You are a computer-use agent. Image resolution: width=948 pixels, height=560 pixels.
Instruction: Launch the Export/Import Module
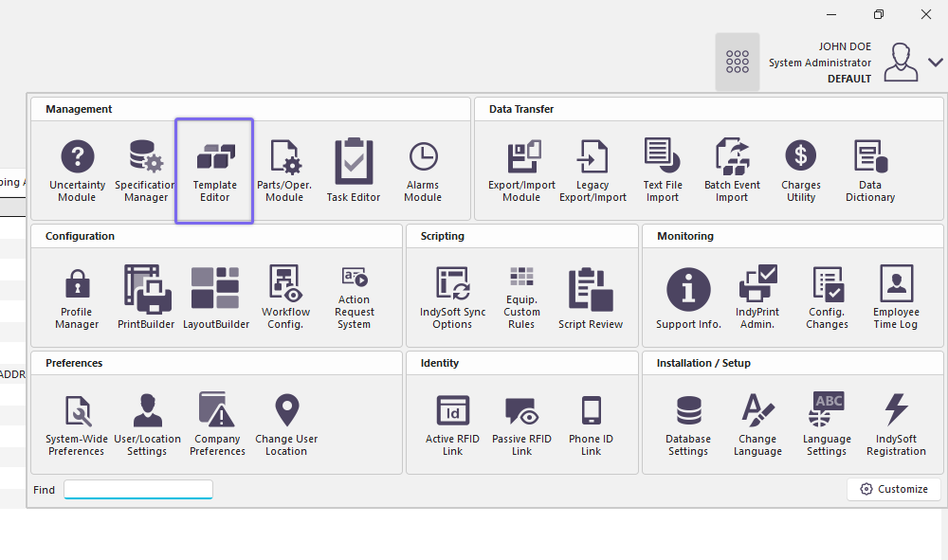click(521, 171)
